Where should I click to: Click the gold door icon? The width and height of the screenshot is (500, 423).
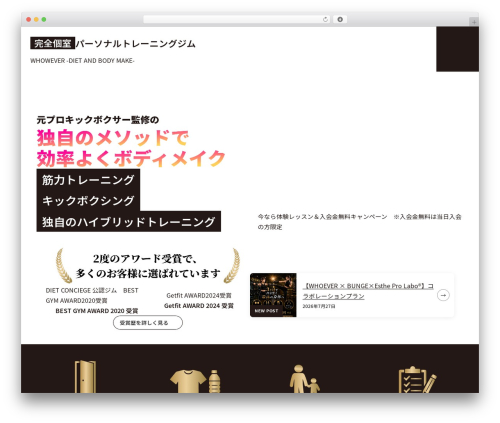click(85, 377)
